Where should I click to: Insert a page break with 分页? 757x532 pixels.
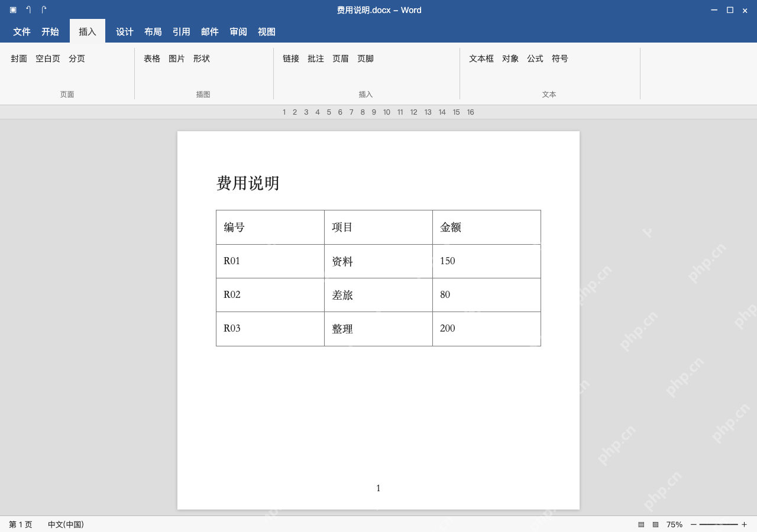tap(77, 59)
